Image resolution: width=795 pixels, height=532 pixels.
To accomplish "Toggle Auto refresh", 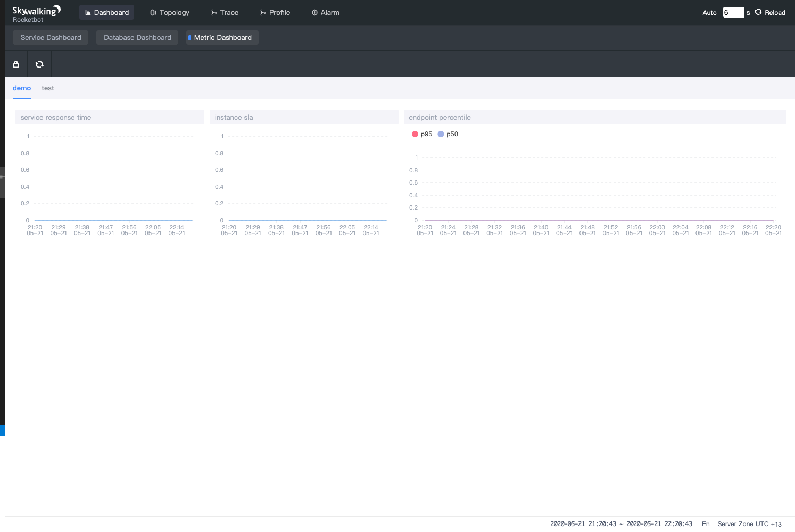I will pos(709,13).
